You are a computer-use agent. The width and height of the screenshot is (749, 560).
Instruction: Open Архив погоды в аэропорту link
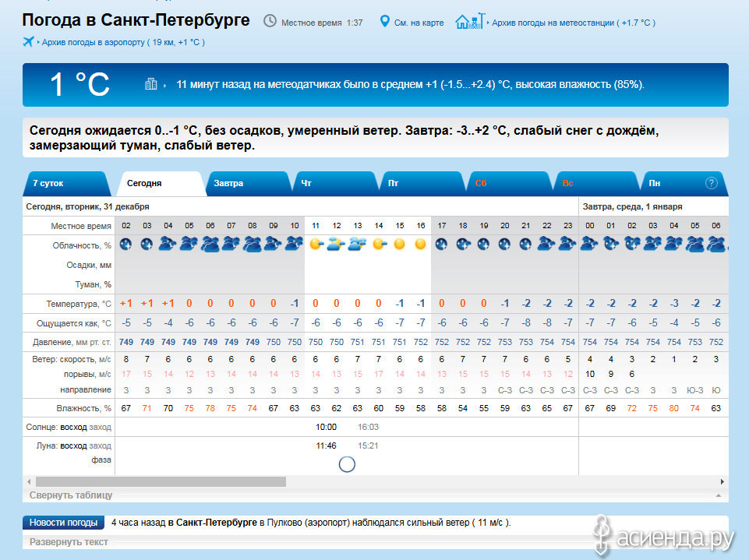[x=123, y=42]
